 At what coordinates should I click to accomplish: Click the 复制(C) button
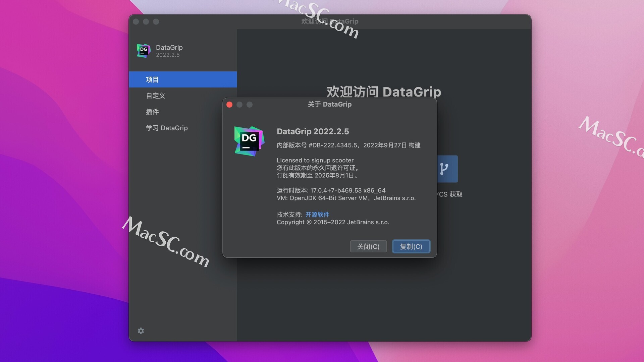coord(411,246)
